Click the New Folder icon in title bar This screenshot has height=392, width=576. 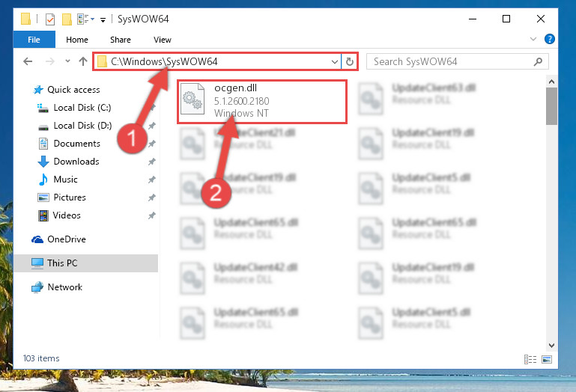[67, 19]
